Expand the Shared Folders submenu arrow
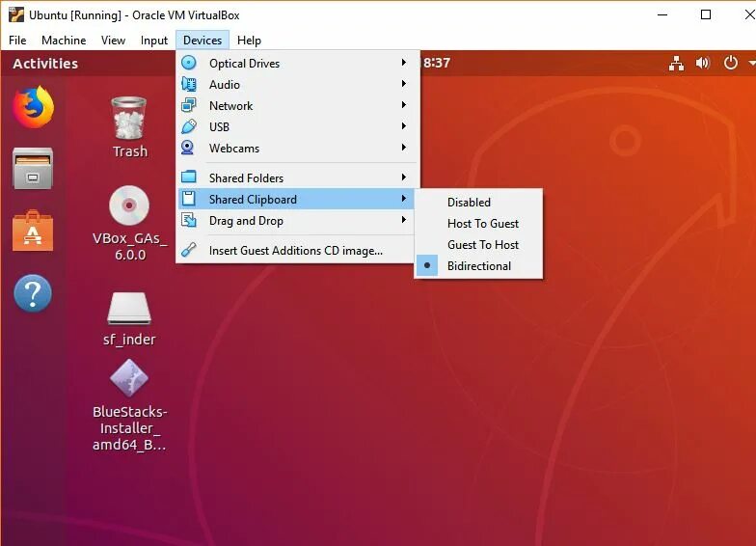This screenshot has width=756, height=546. (403, 177)
